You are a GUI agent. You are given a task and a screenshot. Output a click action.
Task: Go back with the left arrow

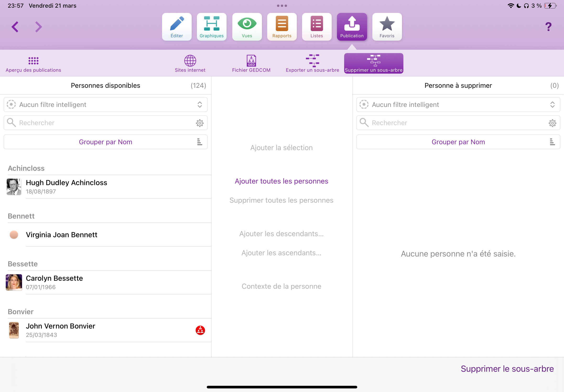(15, 27)
